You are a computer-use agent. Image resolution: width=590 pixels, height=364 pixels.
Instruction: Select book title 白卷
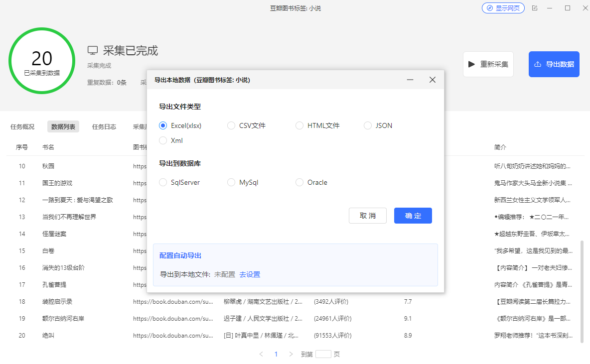tap(48, 251)
